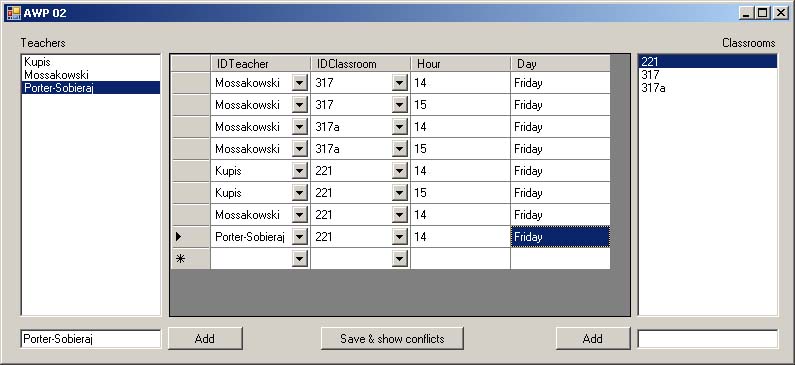Select Kupis in the Teachers list

91,62
